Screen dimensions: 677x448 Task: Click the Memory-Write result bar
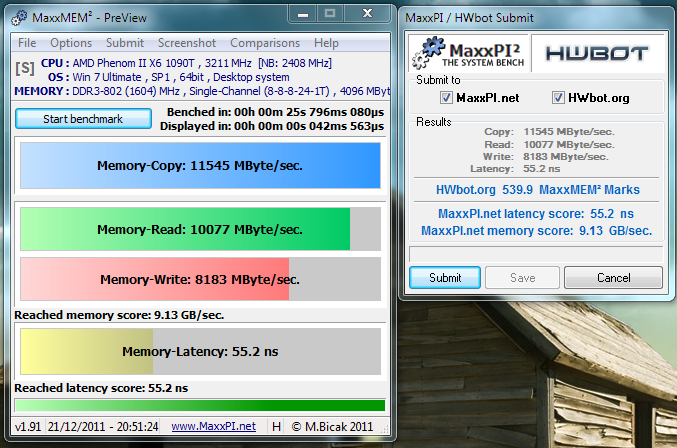coord(200,279)
